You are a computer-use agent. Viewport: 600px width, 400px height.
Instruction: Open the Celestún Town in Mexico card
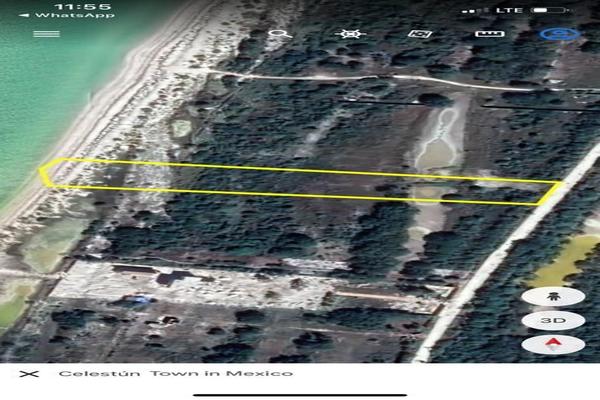click(175, 374)
